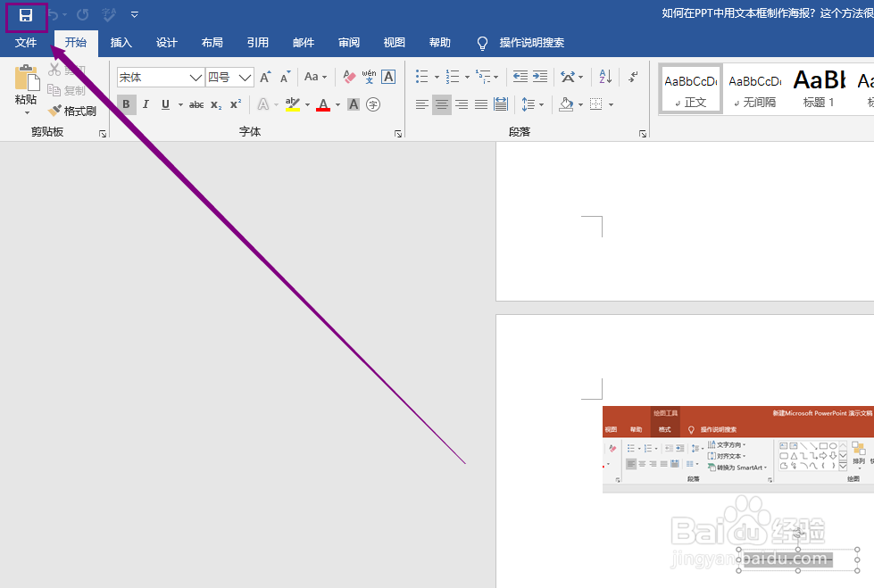
Task: Select the 正文 style
Action: [x=691, y=90]
